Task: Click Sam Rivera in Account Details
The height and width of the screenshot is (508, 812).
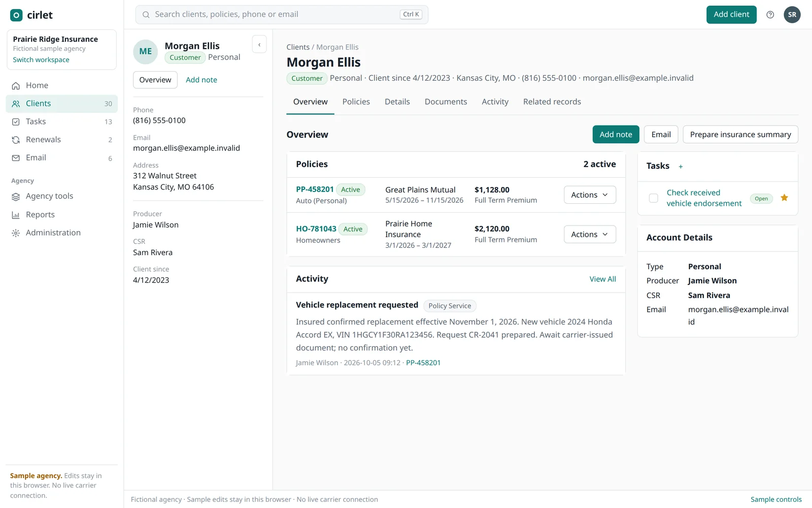Action: click(709, 296)
